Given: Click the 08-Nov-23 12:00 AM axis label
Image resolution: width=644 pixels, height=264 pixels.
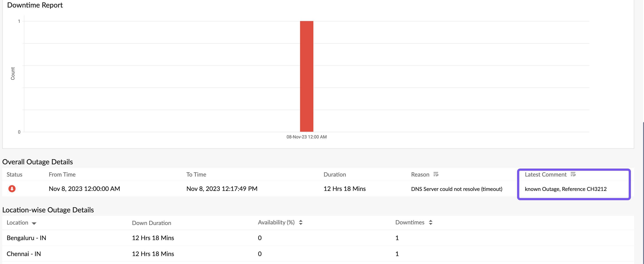Looking at the screenshot, I should (x=306, y=137).
